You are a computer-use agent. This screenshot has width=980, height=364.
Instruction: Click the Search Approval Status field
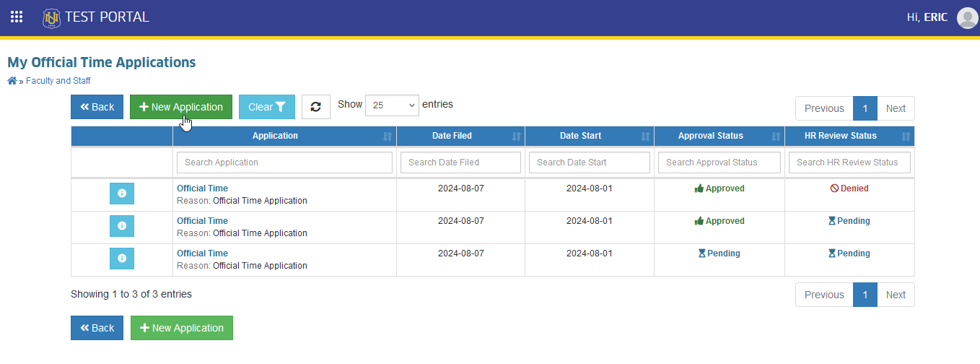click(x=719, y=162)
